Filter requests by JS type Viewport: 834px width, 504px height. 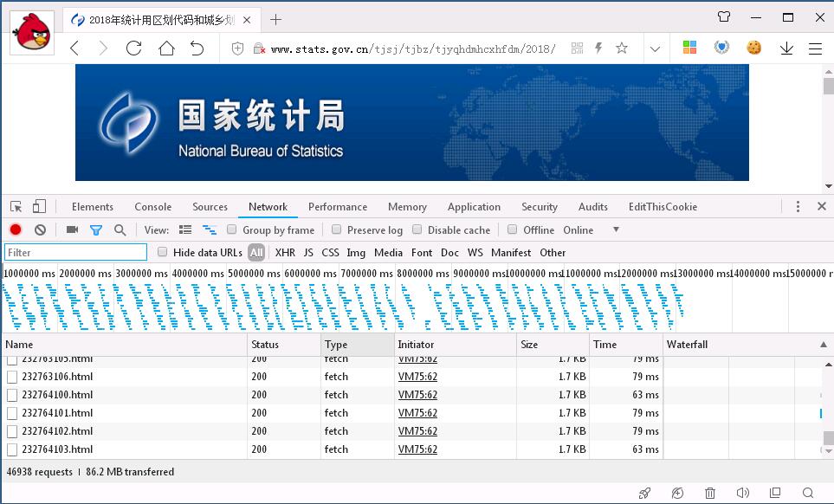point(308,253)
